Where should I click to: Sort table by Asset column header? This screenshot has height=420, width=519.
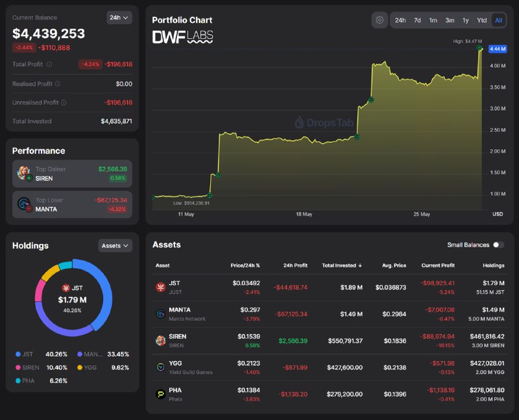pyautogui.click(x=163, y=266)
